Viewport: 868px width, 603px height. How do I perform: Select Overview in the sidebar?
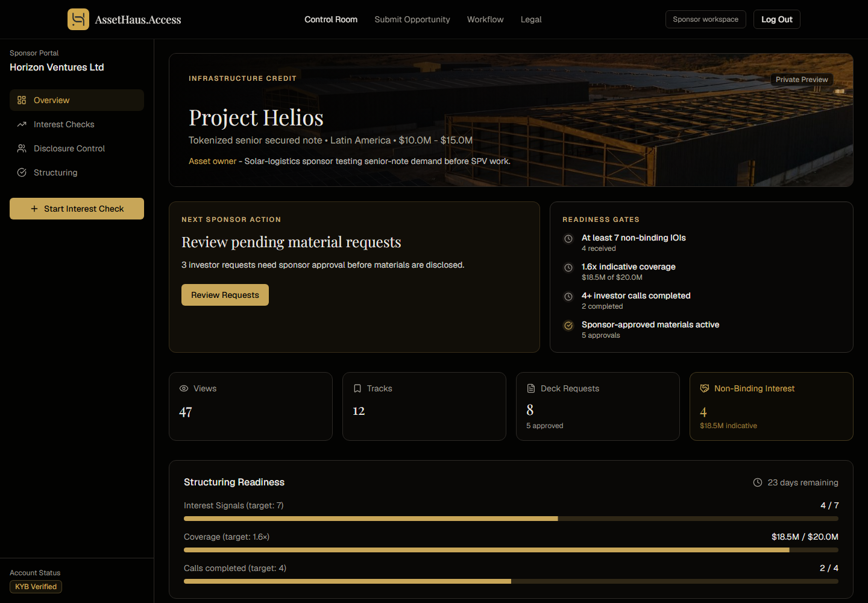tap(77, 100)
